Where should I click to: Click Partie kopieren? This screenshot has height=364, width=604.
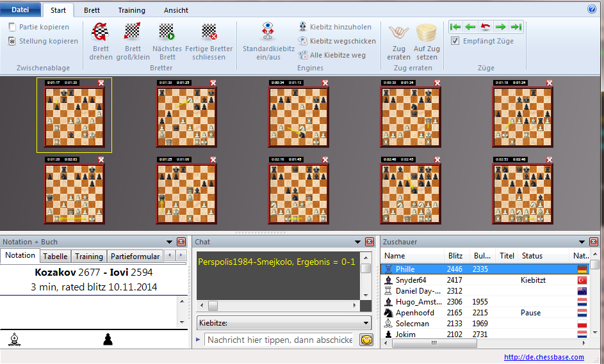coord(39,27)
